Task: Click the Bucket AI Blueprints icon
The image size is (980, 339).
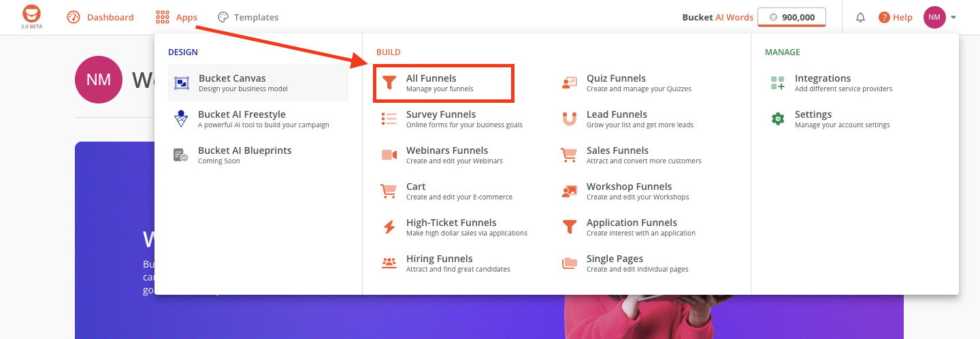Action: click(180, 155)
